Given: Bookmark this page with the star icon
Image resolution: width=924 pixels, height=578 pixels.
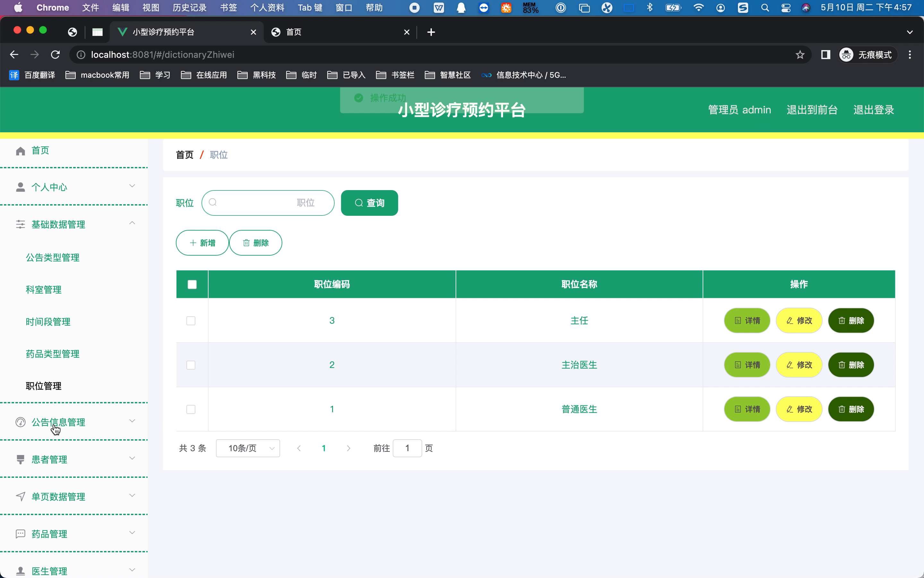Looking at the screenshot, I should point(800,55).
